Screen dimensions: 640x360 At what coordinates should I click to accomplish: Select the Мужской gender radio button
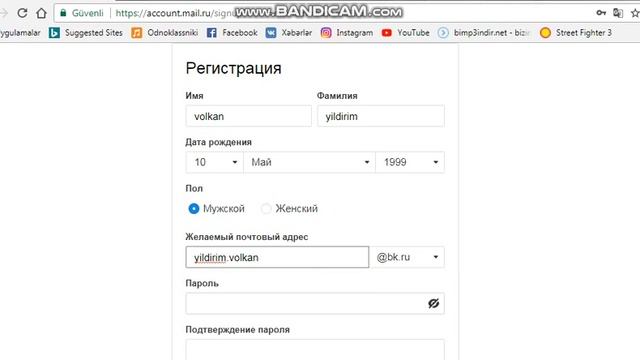(194, 209)
